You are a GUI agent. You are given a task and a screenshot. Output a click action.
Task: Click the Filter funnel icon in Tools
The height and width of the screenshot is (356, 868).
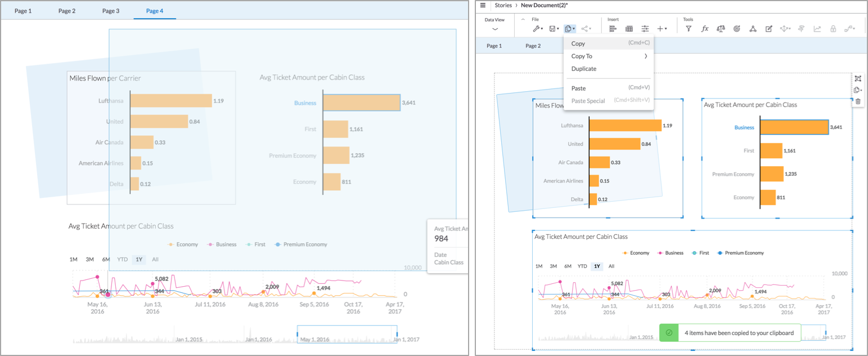[x=689, y=29]
